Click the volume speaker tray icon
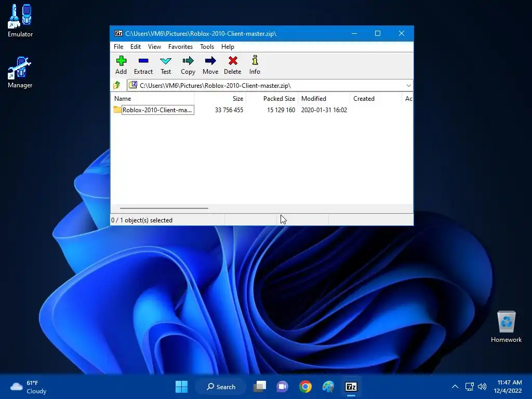The width and height of the screenshot is (532, 399). coord(482,387)
